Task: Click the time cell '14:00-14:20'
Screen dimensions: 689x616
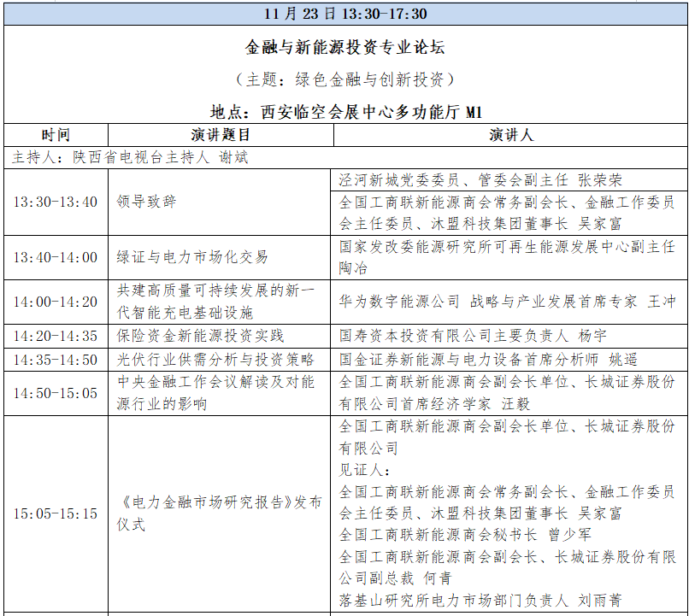Action: [56, 302]
